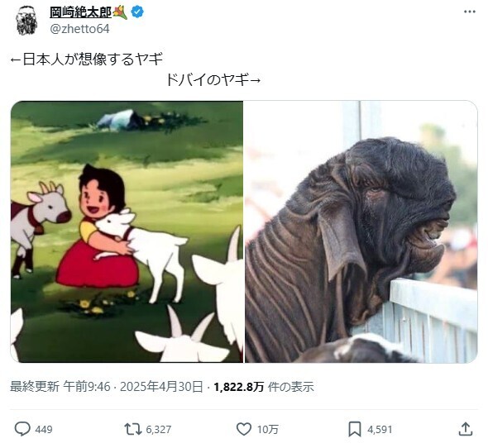Click the tweet text ドバイのヤギ→
Image resolution: width=488 pixels, height=448 pixels.
213,80
